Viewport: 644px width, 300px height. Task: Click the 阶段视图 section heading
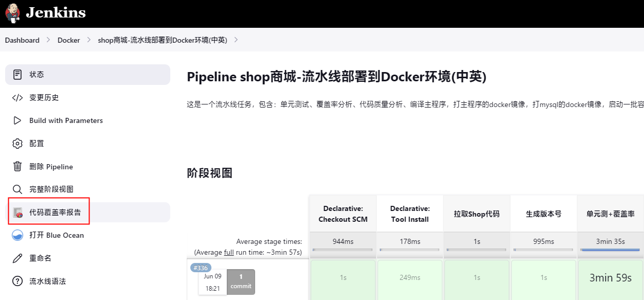[209, 173]
